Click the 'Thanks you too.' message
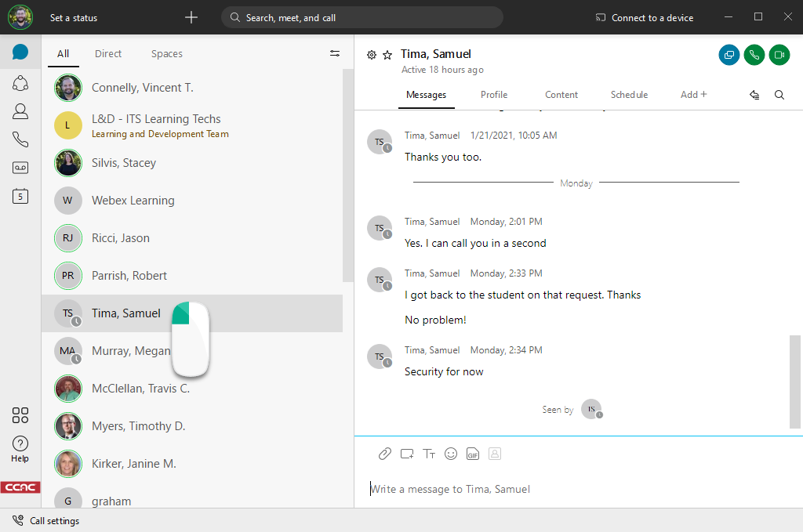Image resolution: width=803 pixels, height=532 pixels. point(443,157)
